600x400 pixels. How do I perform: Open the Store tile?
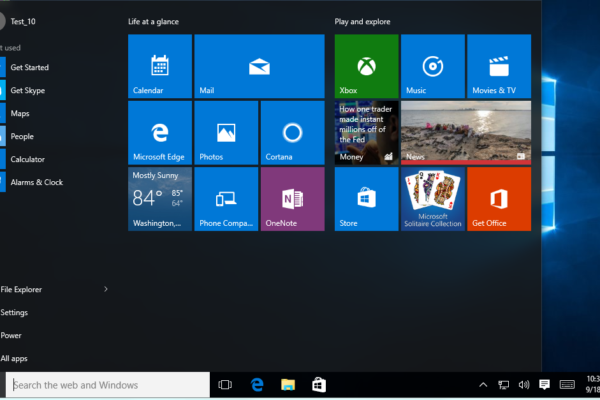click(367, 199)
